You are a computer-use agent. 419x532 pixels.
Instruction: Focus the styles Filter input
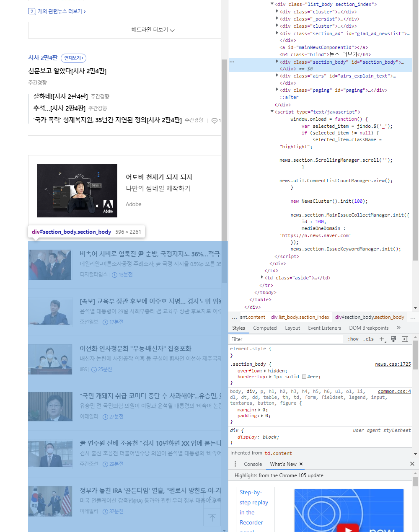click(x=286, y=339)
